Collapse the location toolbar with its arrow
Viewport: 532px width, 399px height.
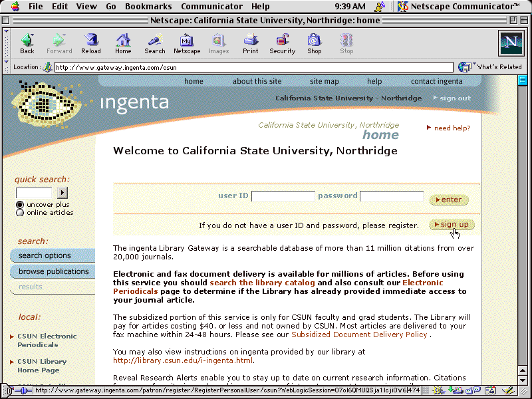(x=6, y=62)
